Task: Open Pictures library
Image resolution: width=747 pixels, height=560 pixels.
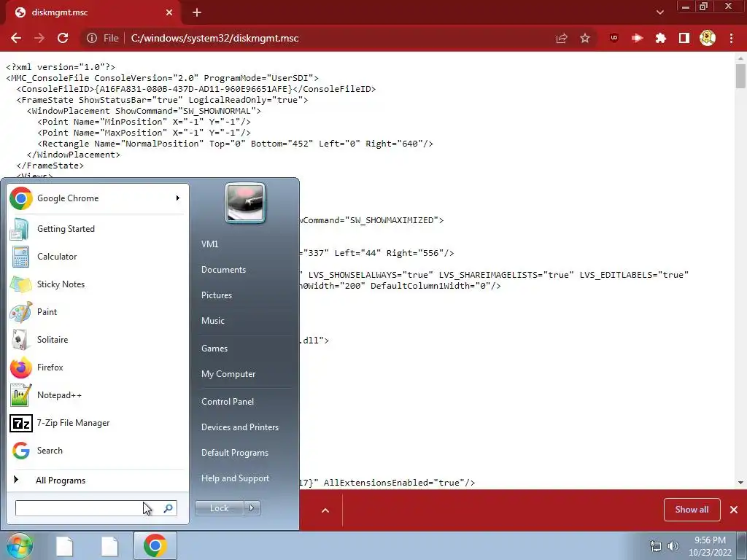Action: 216,295
